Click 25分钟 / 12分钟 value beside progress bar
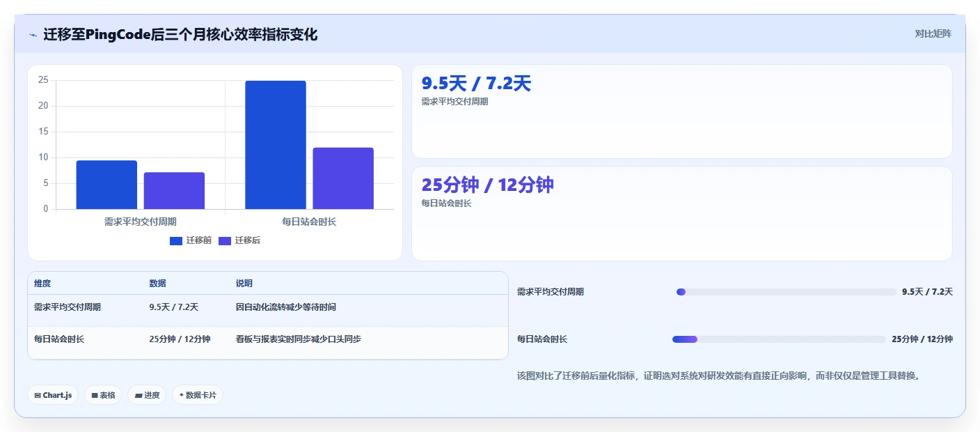This screenshot has width=980, height=432. pyautogui.click(x=922, y=339)
